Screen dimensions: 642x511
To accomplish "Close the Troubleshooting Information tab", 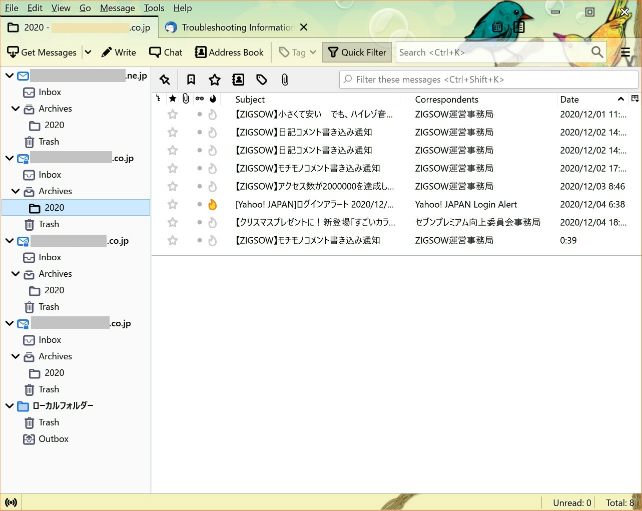I will (x=304, y=27).
